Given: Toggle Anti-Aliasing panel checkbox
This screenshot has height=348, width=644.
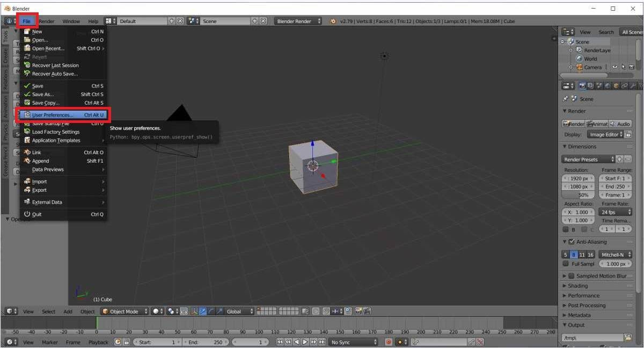Looking at the screenshot, I should coord(572,242).
